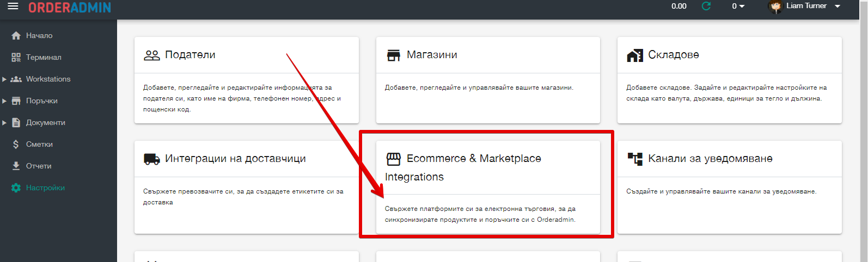The image size is (868, 262).
Task: Click Liam Turner's avatar picture
Action: (x=775, y=7)
